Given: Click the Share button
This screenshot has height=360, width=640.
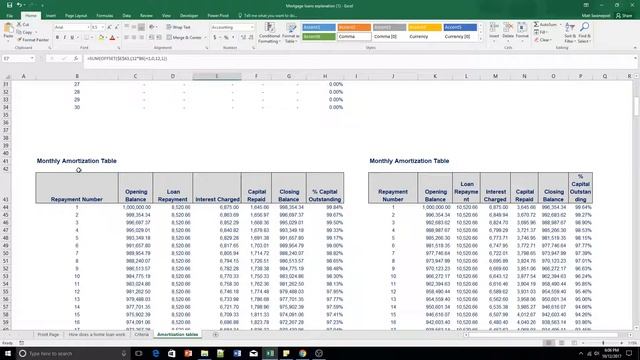Looking at the screenshot, I should (624, 16).
